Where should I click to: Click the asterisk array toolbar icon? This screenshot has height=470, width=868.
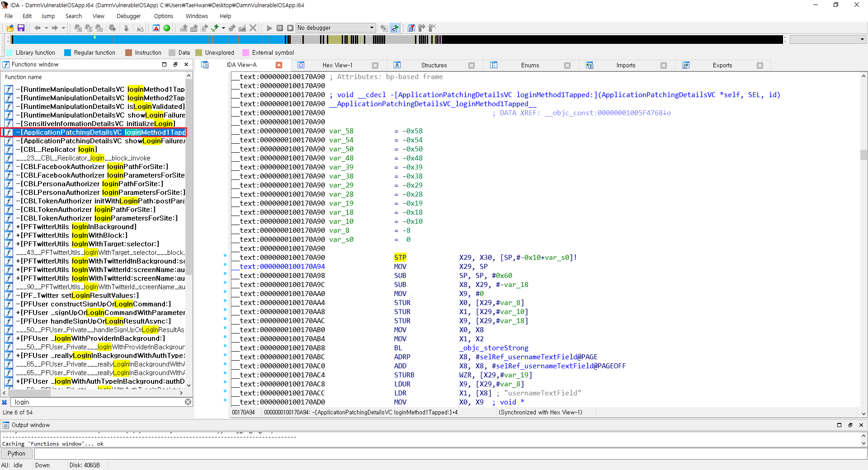click(231, 28)
